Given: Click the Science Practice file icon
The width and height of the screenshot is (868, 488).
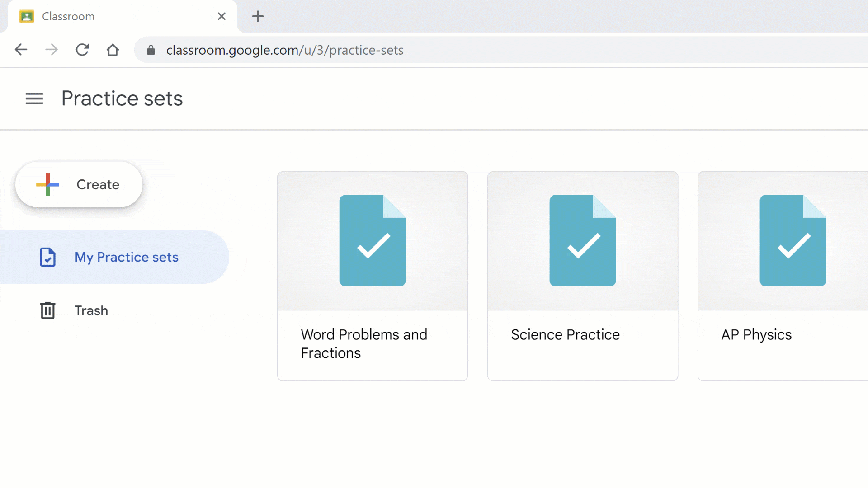Looking at the screenshot, I should point(582,240).
